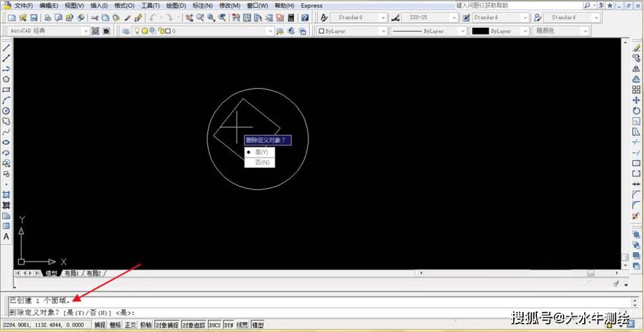Open the black ByLayer color swatch
Screen dimensions: 644x332
[x=499, y=31]
